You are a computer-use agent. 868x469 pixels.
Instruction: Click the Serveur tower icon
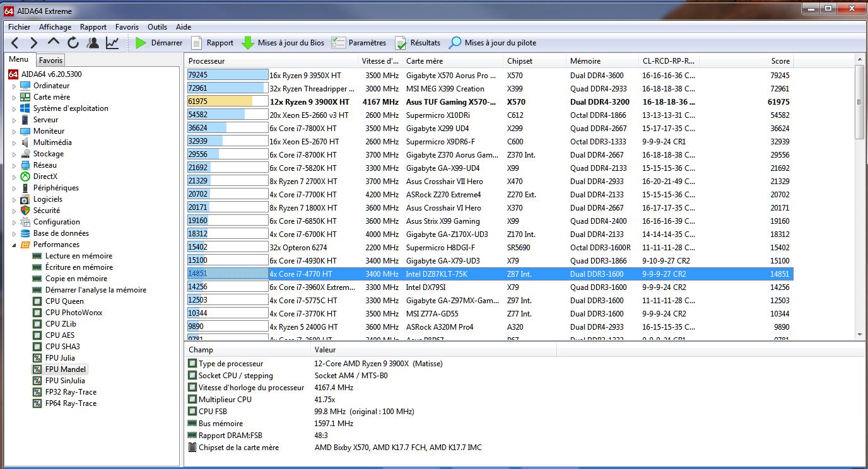[x=25, y=120]
